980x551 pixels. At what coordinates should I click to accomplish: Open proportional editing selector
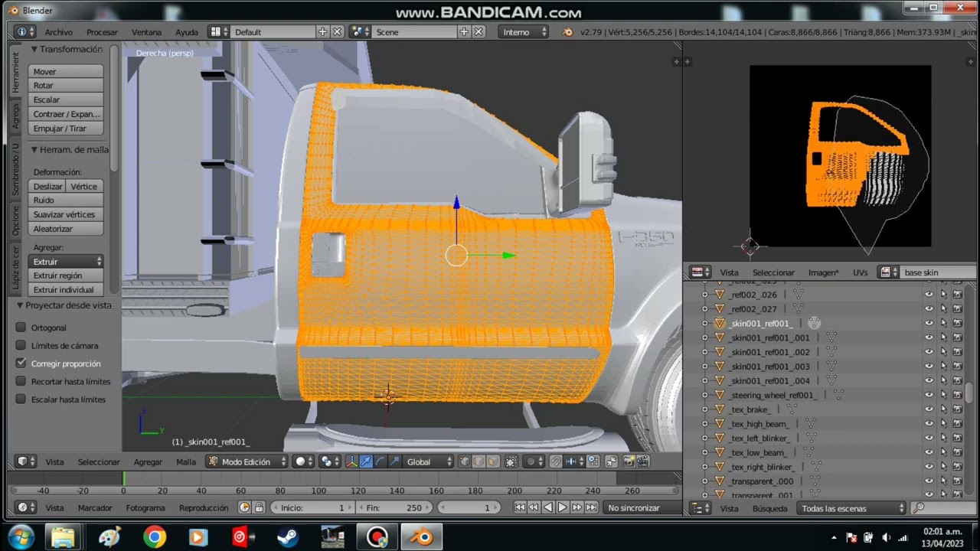(534, 461)
